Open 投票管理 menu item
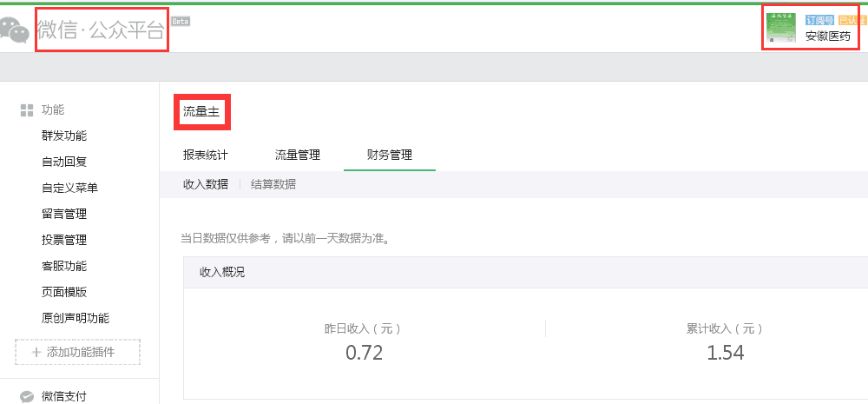 click(64, 240)
